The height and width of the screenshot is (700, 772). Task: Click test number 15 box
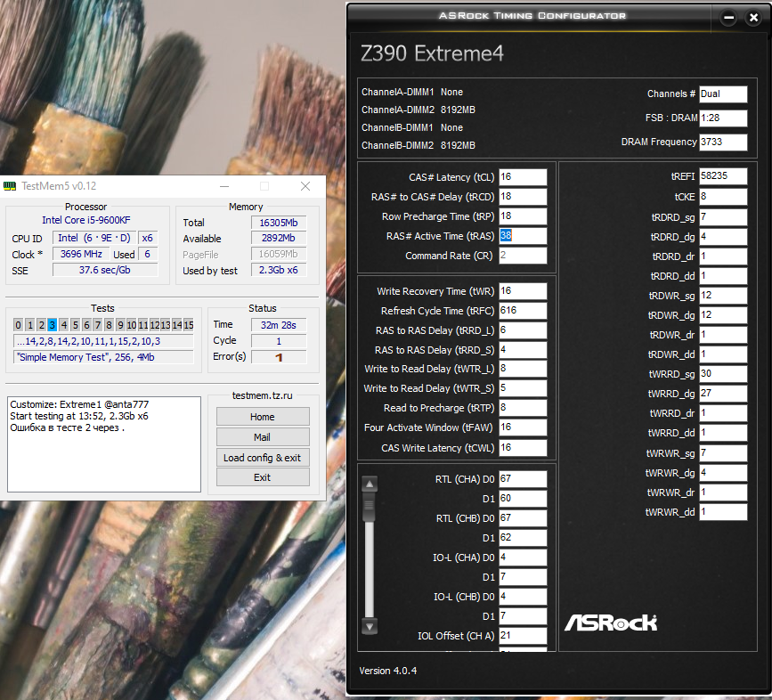pos(189,325)
